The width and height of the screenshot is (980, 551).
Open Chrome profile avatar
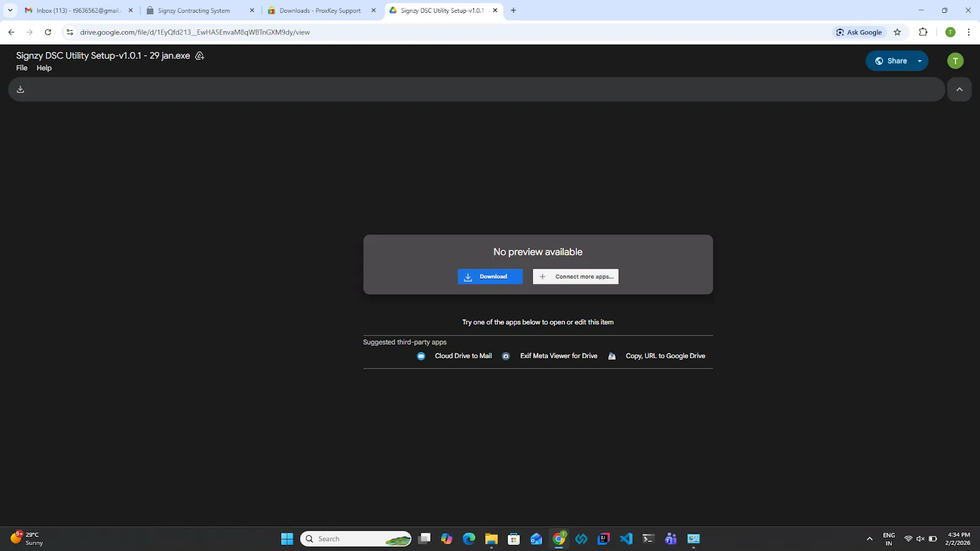pos(950,32)
